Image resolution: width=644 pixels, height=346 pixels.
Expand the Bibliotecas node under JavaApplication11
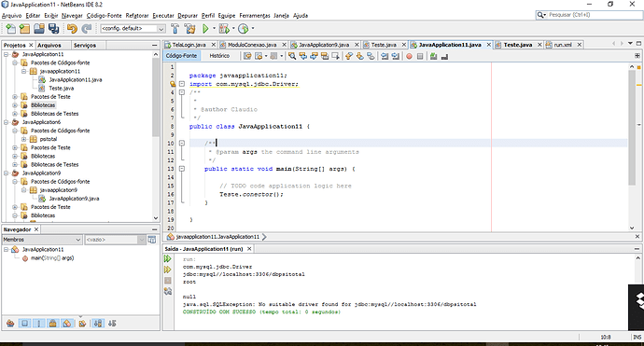pyautogui.click(x=15, y=105)
